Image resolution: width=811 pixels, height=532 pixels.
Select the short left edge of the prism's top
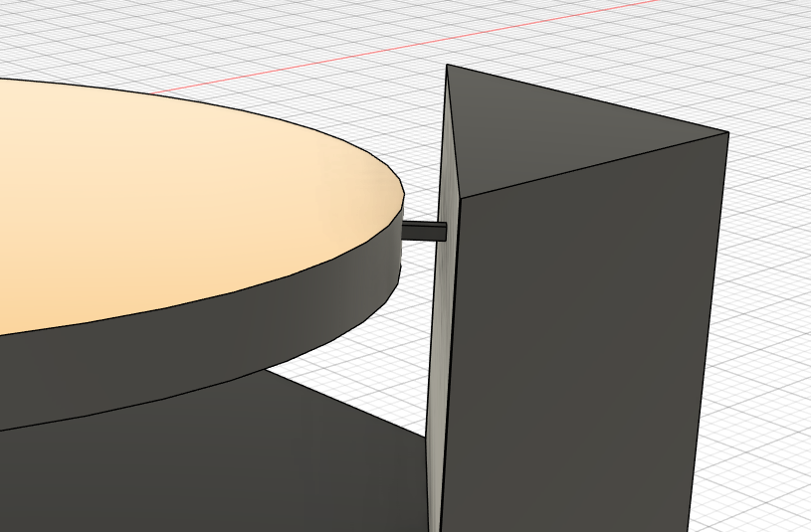click(455, 129)
